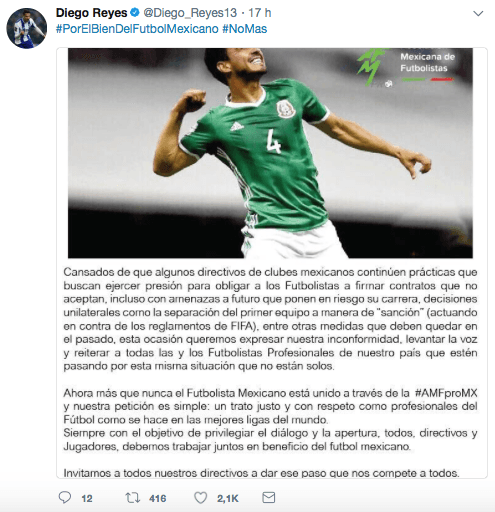Retweet this post using the retweet icon

[132, 498]
